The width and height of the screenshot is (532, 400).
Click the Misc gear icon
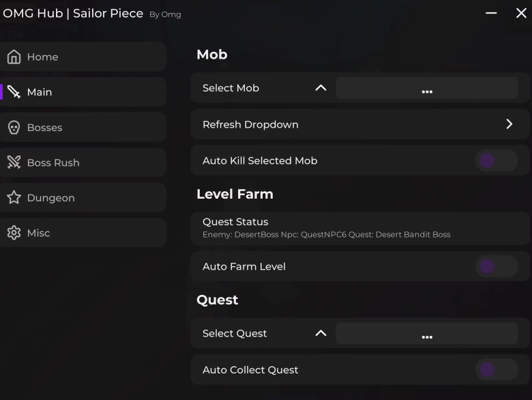14,233
